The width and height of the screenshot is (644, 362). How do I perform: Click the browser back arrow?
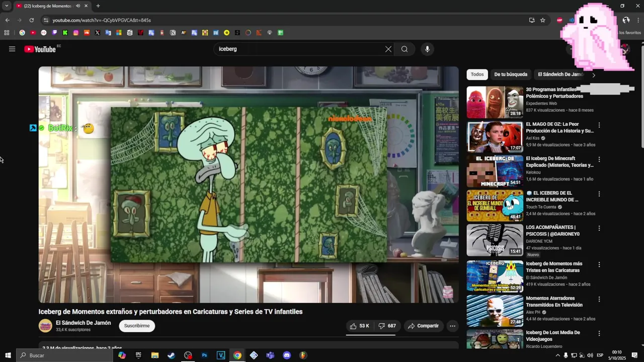coord(7,20)
